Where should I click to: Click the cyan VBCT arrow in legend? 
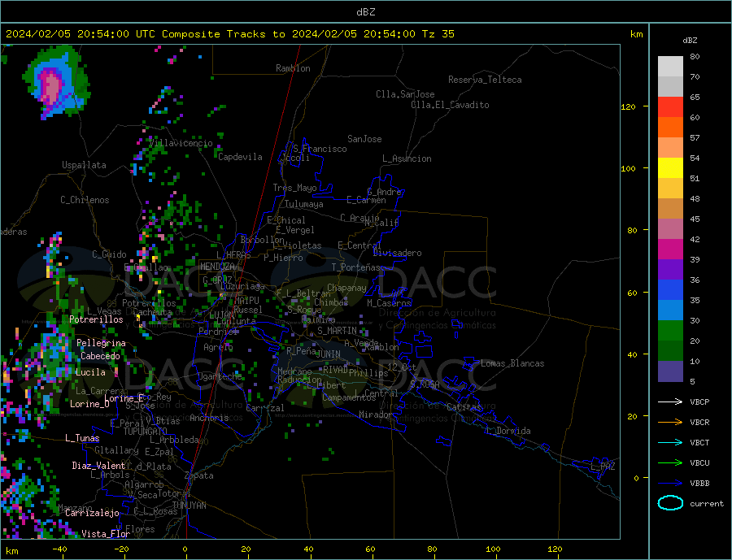pyautogui.click(x=671, y=442)
